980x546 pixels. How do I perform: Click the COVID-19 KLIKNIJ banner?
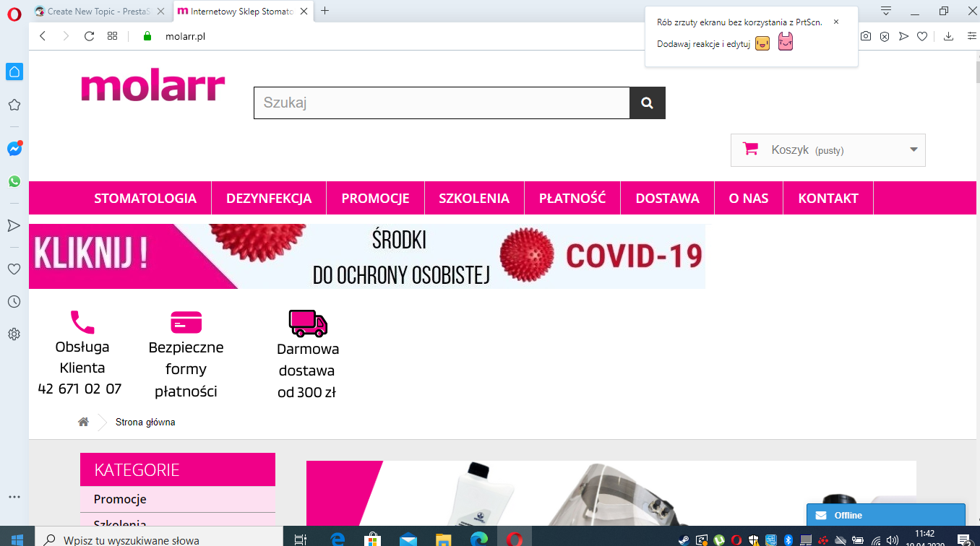tap(367, 256)
